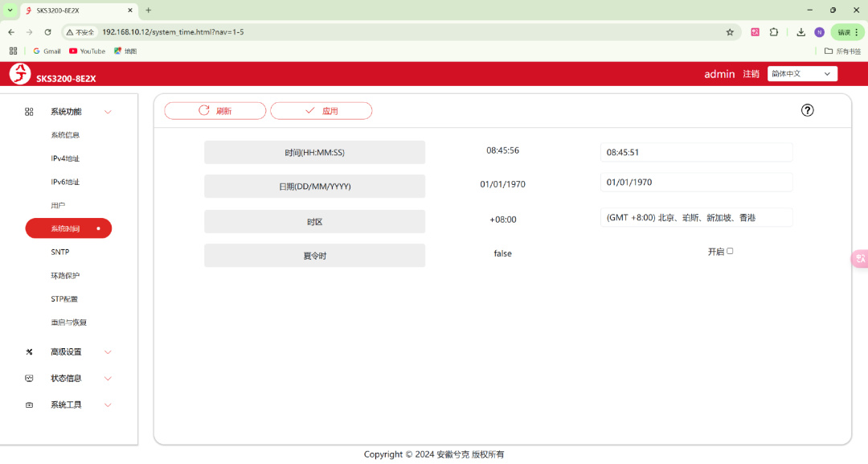The height and width of the screenshot is (464, 868).
Task: Click the SKS3200-8E2X logo icon in header
Action: tap(20, 74)
